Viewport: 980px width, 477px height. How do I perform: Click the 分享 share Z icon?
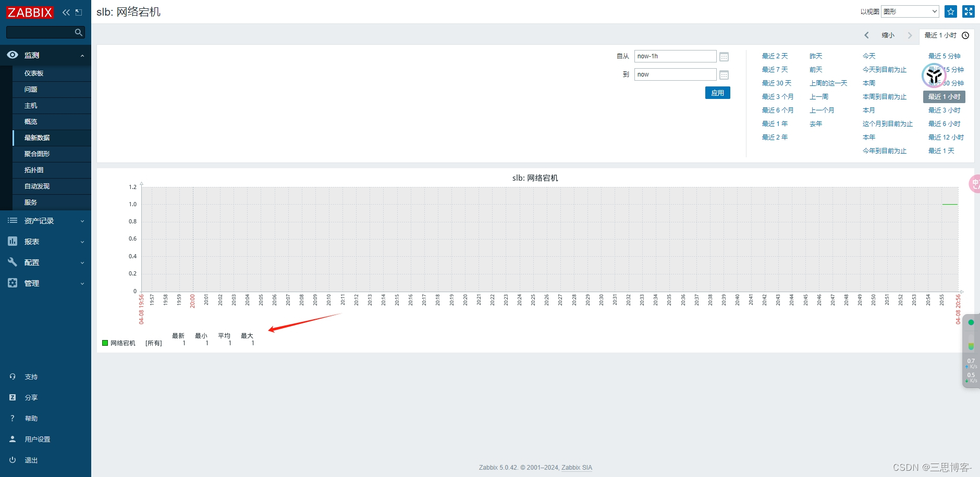(x=13, y=397)
